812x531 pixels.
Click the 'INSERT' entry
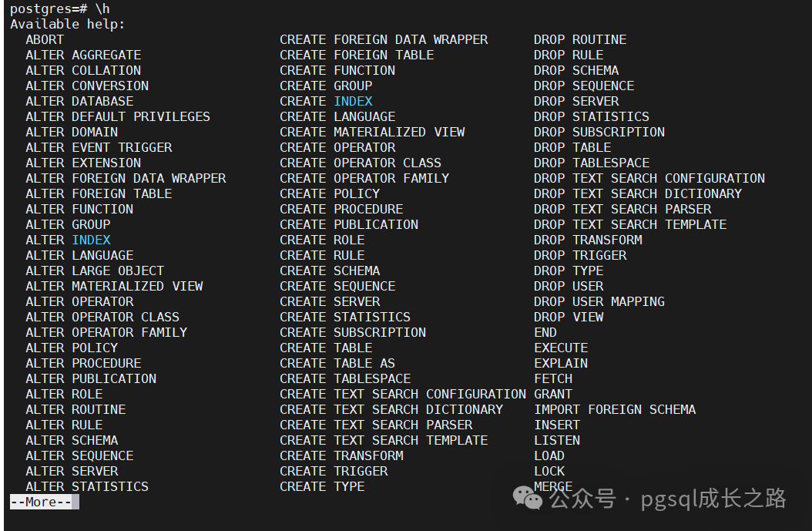557,425
